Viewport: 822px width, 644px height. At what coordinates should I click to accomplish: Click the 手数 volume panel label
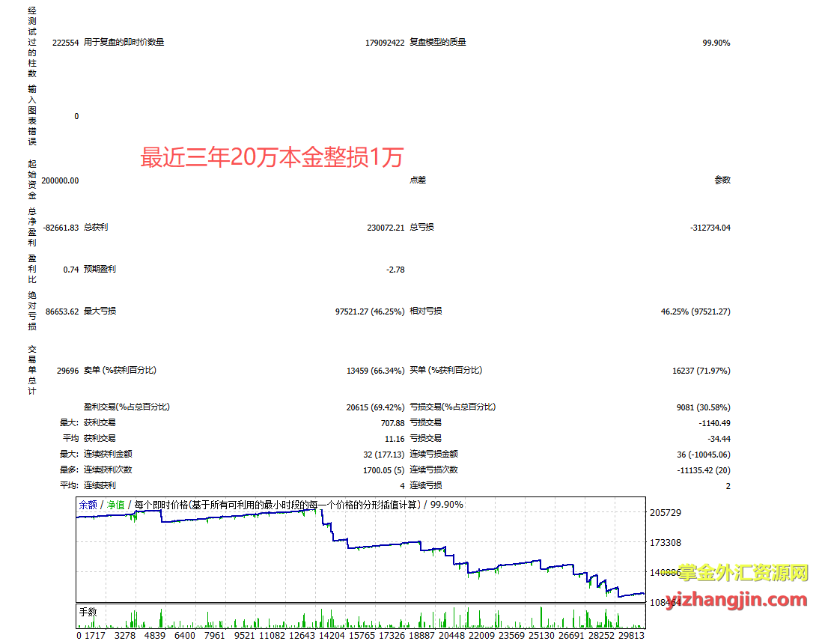pyautogui.click(x=88, y=612)
